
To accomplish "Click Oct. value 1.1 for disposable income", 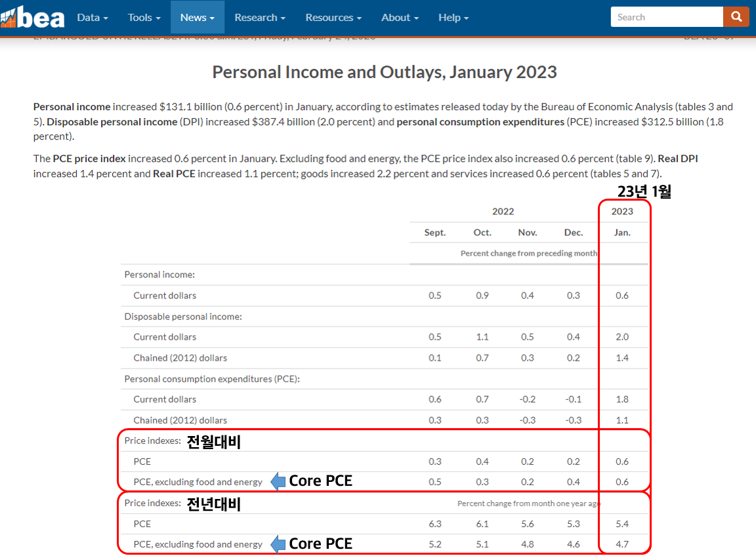I will click(x=482, y=337).
